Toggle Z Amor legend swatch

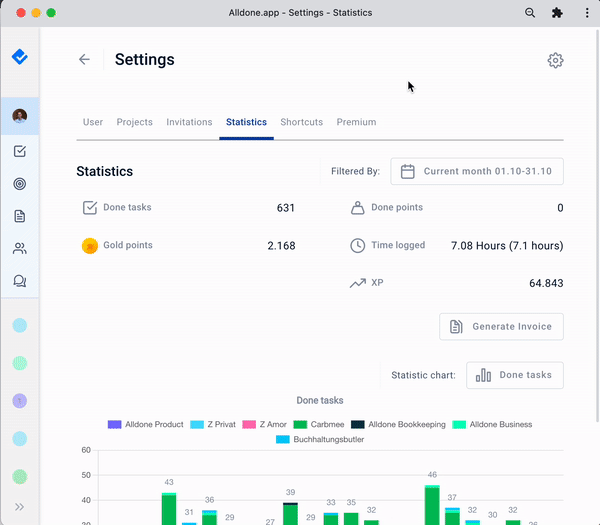249,424
